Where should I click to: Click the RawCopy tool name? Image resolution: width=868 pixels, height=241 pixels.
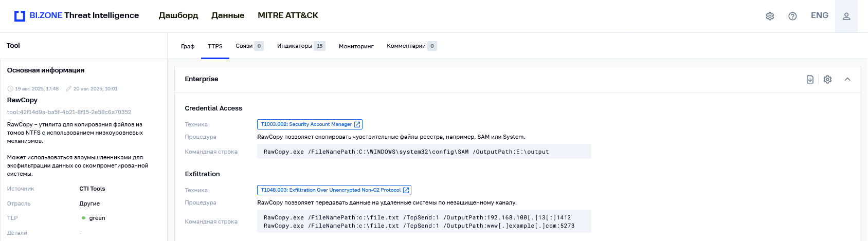pyautogui.click(x=22, y=100)
